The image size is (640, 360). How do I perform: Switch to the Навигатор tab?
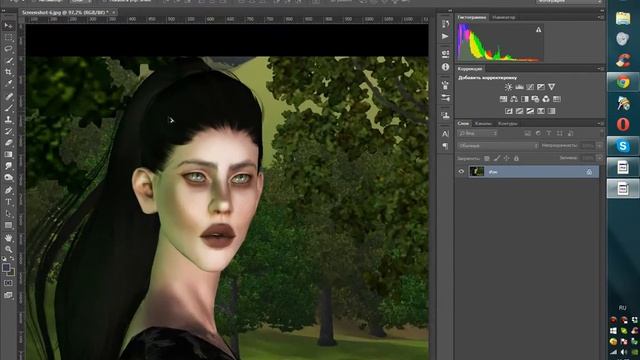click(x=504, y=17)
